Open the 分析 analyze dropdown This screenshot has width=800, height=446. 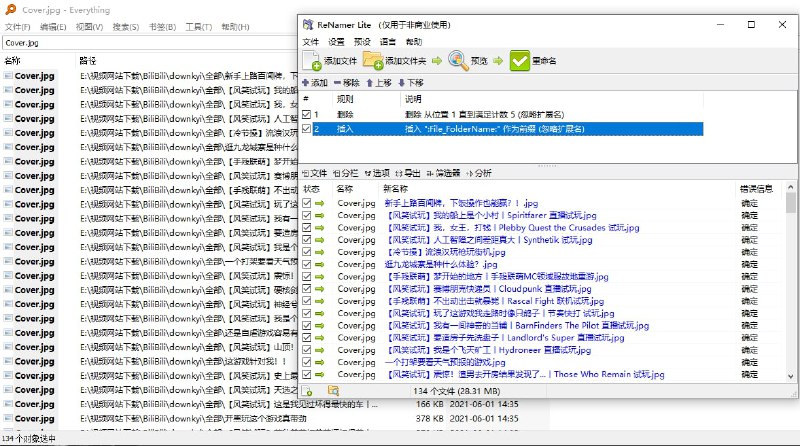click(x=479, y=174)
